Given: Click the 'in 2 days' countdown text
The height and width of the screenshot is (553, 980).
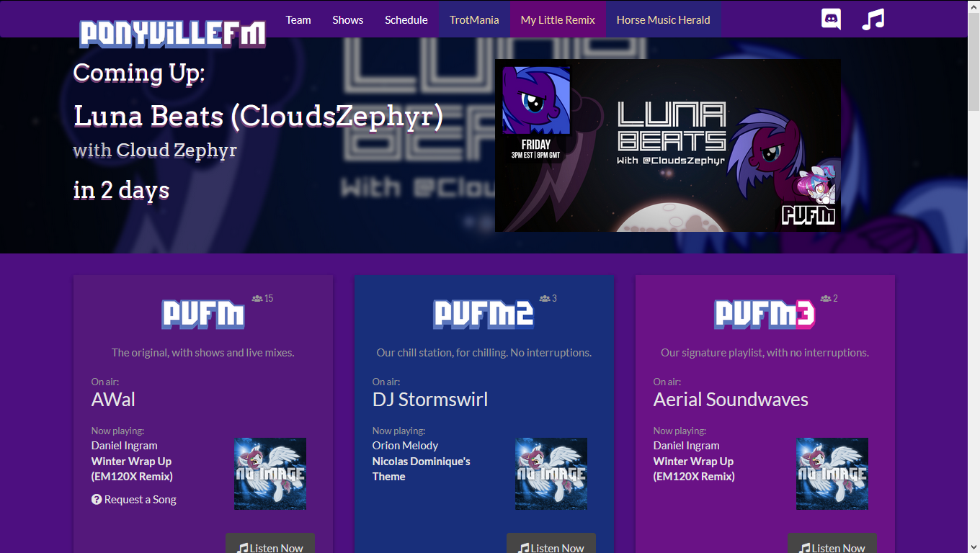Looking at the screenshot, I should click(x=121, y=190).
